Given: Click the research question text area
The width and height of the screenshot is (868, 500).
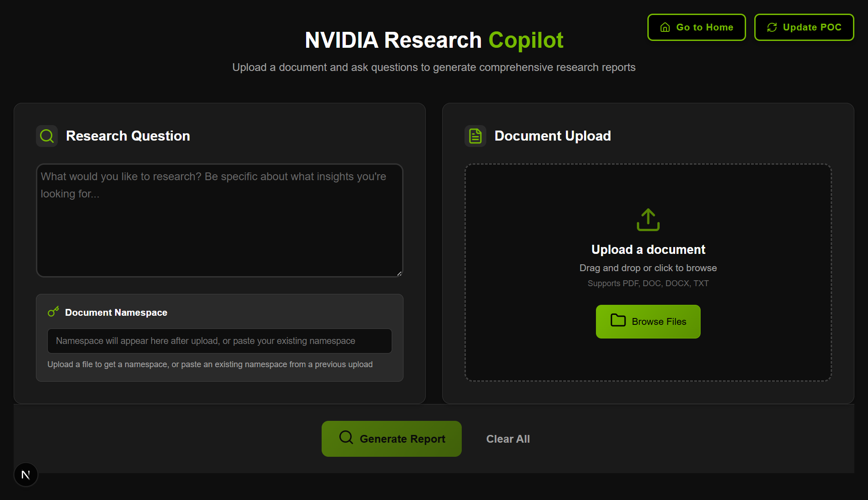Looking at the screenshot, I should (x=219, y=220).
